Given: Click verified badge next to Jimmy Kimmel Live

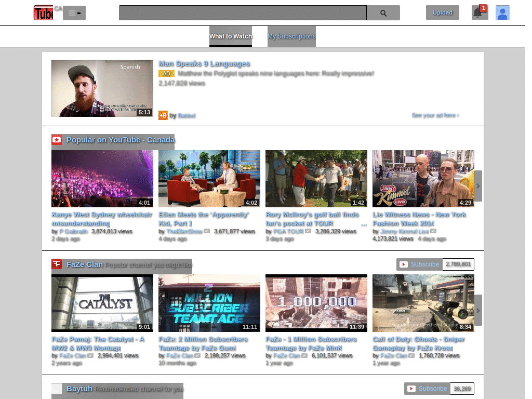Looking at the screenshot, I should coord(433,231).
